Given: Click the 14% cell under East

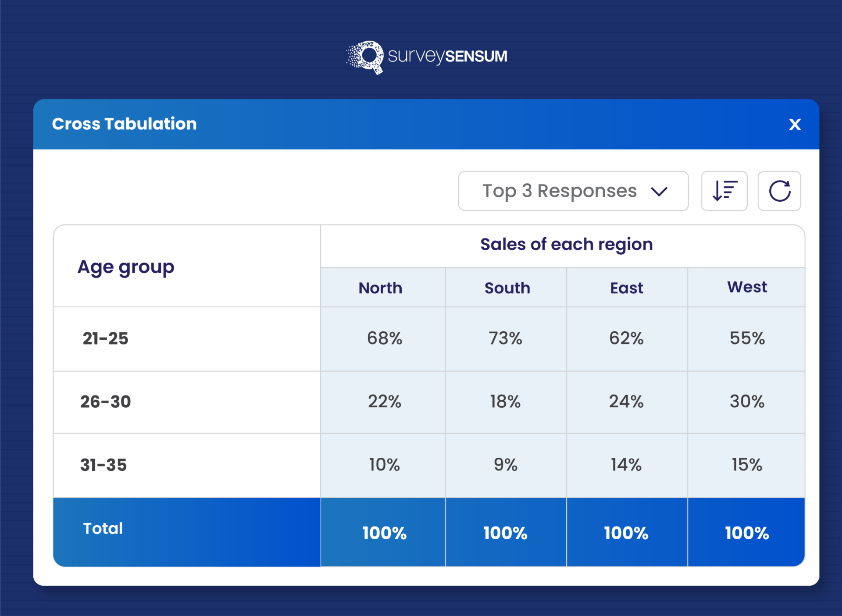Looking at the screenshot, I should point(626,465).
